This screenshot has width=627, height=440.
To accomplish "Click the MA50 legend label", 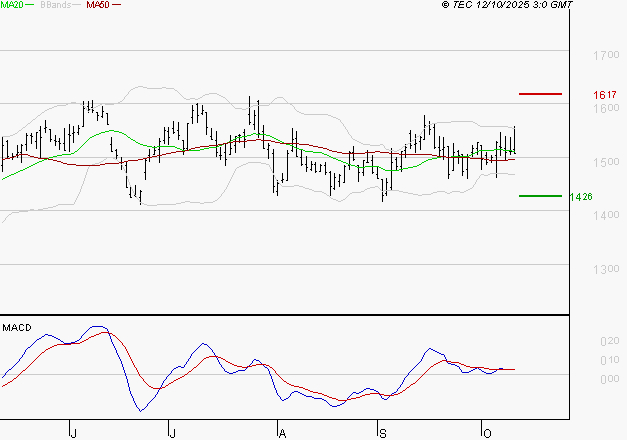I will point(98,5).
